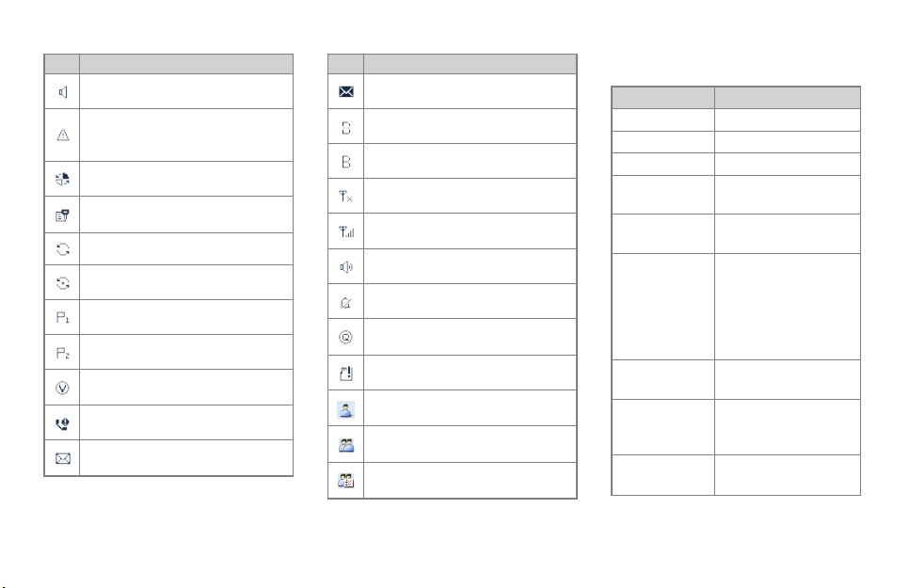Click the circled V icon
The height and width of the screenshot is (588, 909).
[x=62, y=388]
